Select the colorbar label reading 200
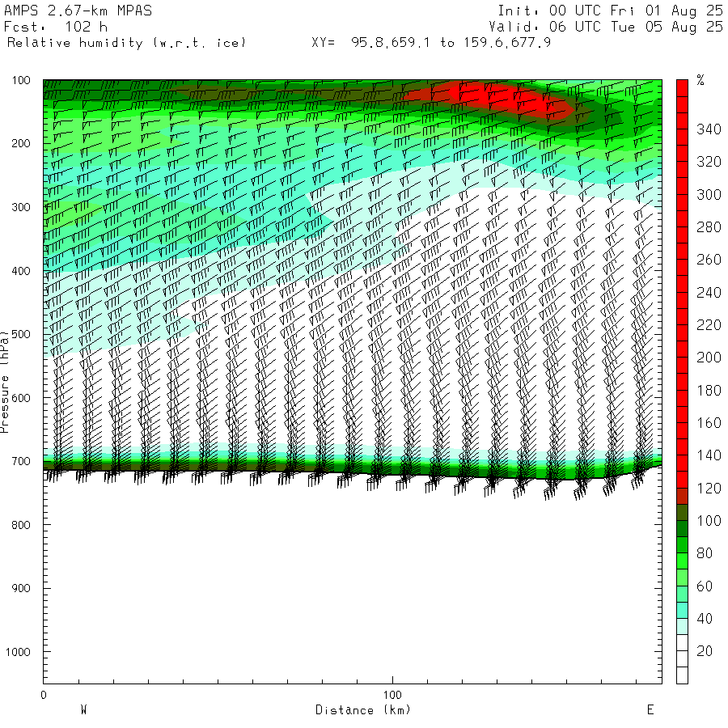The height and width of the screenshot is (728, 728). [x=709, y=358]
